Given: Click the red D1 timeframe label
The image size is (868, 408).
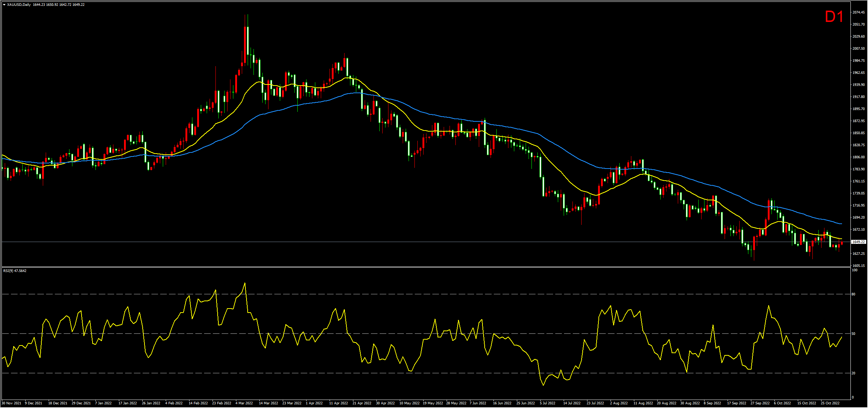Looking at the screenshot, I should click(x=834, y=17).
